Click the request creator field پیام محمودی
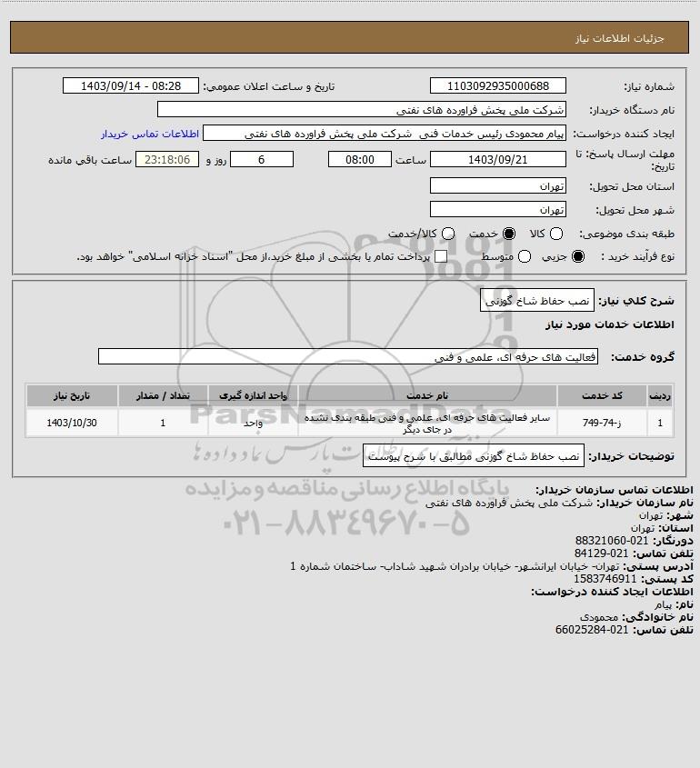Viewport: 700px width, 768px height. (385, 134)
